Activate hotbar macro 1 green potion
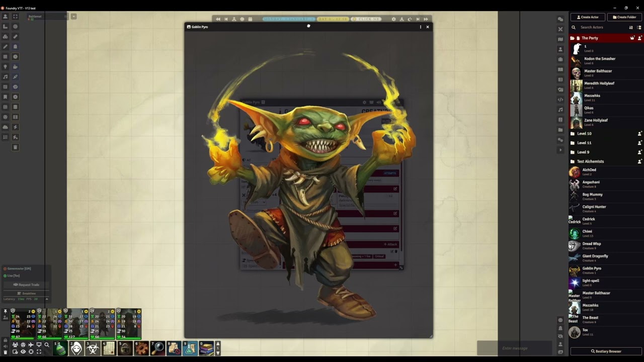This screenshot has height=362, width=644. (60, 348)
